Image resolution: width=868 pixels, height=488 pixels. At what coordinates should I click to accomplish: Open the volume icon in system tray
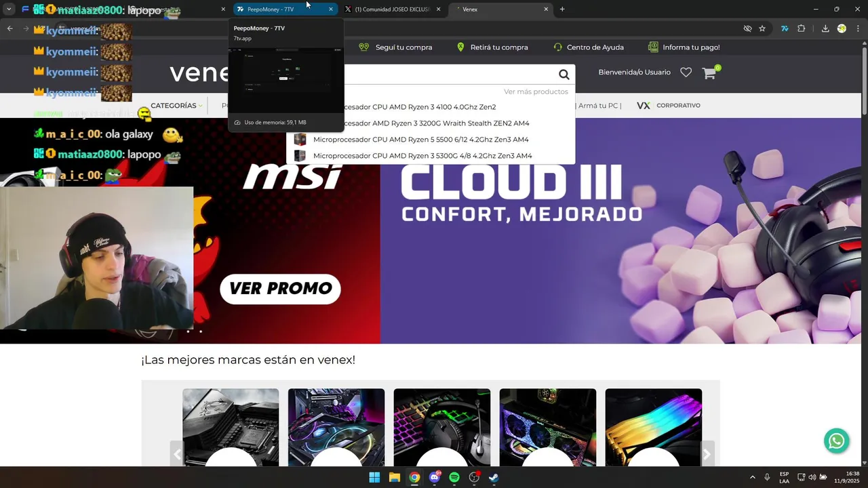812,477
